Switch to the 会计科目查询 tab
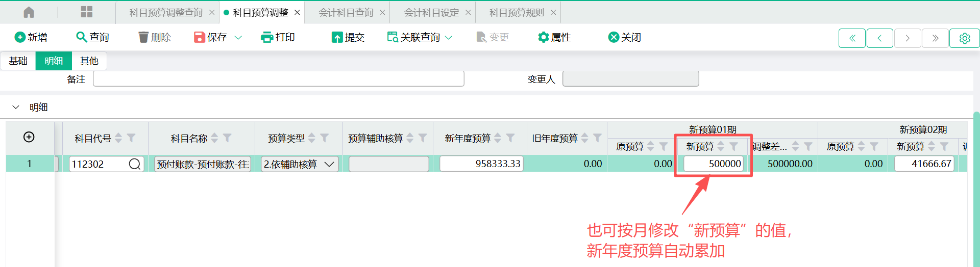 pos(346,13)
